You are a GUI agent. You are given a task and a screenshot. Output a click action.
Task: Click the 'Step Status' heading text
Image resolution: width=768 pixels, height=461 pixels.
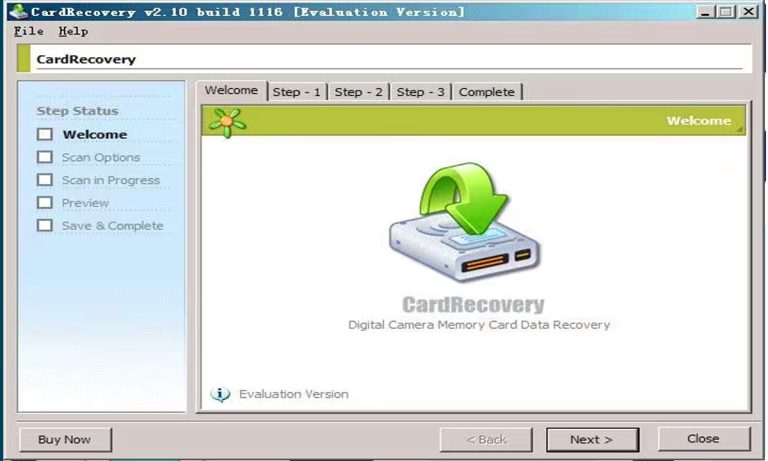(x=77, y=111)
